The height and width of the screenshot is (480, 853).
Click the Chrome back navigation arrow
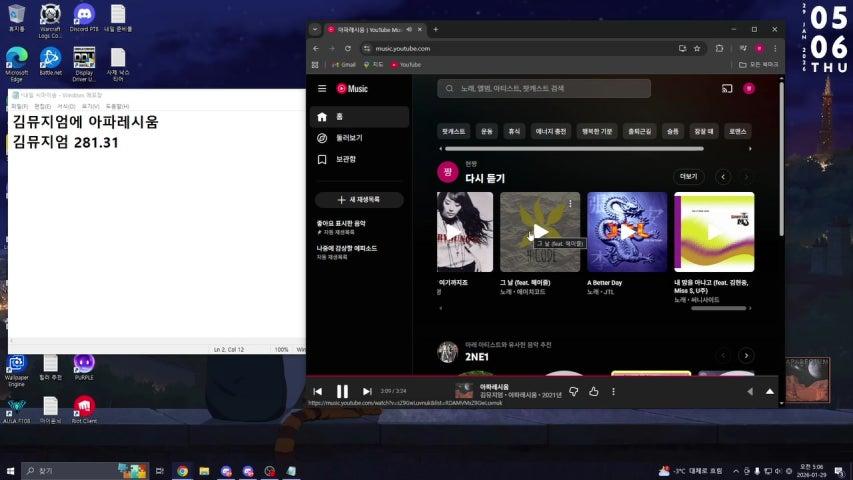[316, 48]
